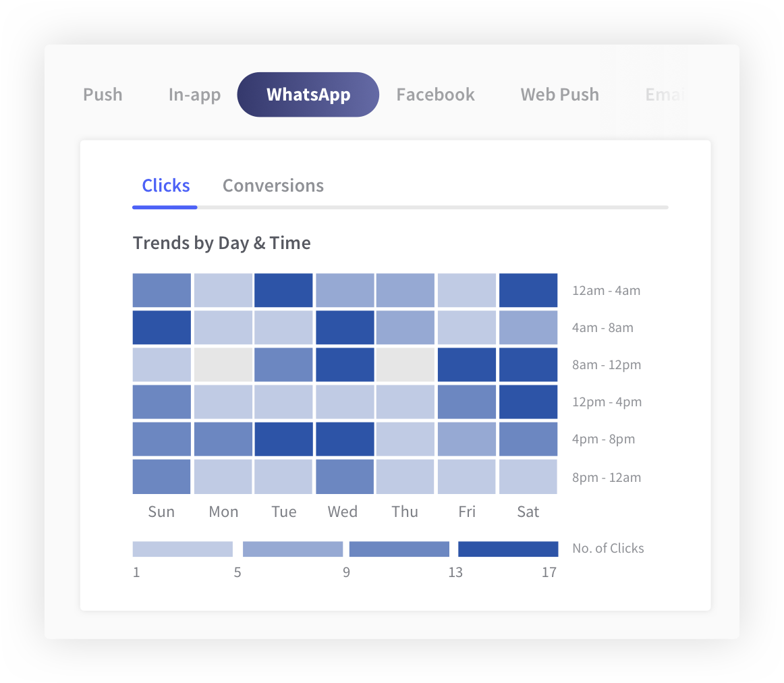Click the lightest legend swatch for 1–5 clicks
Viewport: 784px width, 683px height.
[x=182, y=549]
